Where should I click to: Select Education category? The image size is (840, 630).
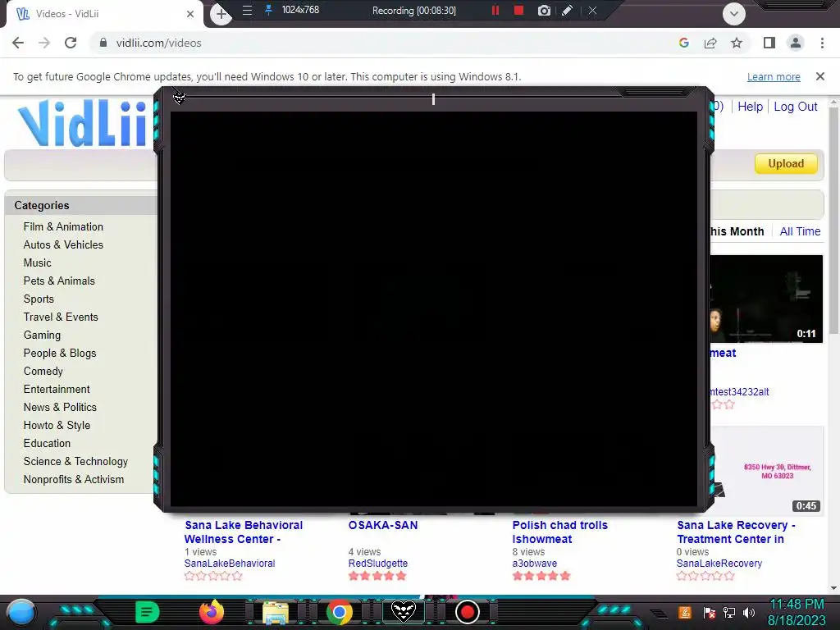[47, 443]
